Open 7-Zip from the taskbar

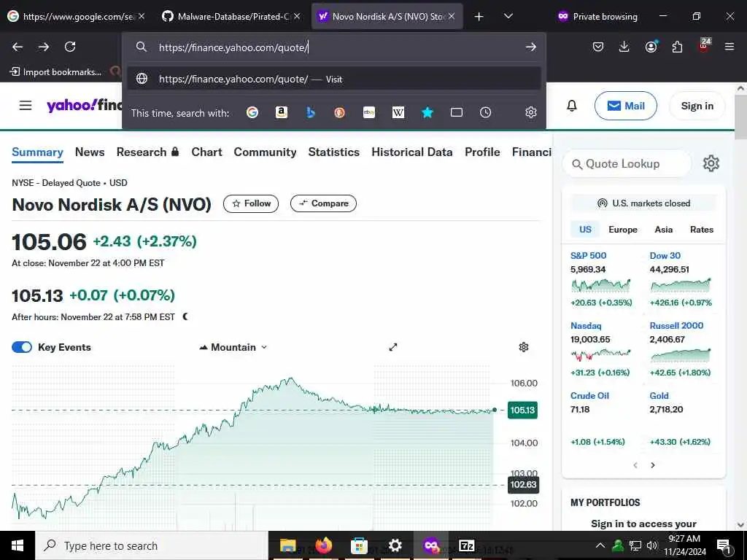(x=466, y=545)
